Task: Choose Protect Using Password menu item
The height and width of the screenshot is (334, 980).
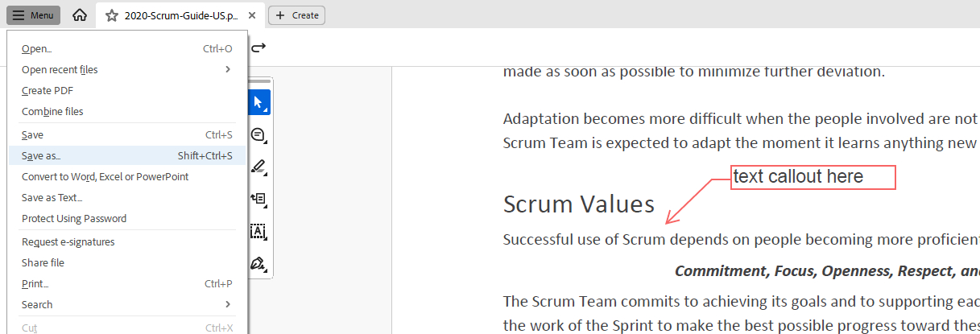Action: [74, 218]
